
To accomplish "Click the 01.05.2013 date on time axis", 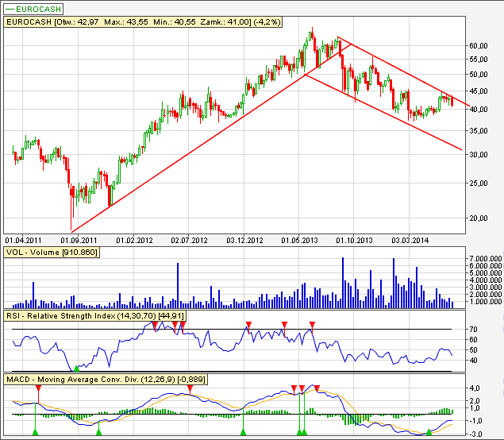I will tap(299, 237).
